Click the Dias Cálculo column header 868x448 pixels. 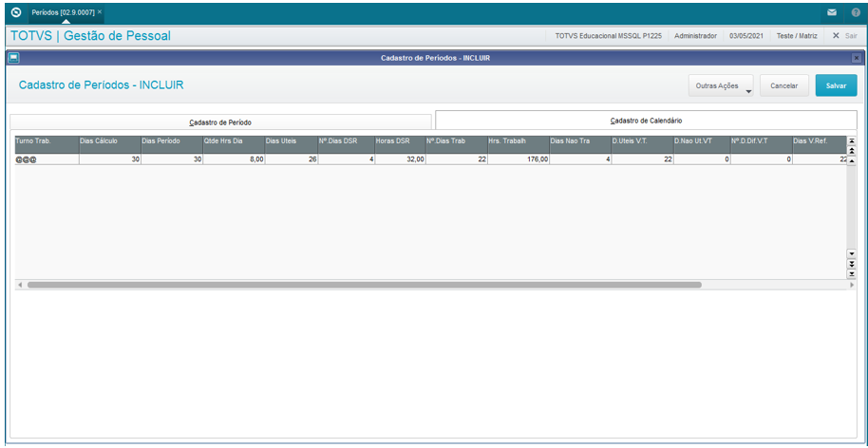(x=109, y=144)
